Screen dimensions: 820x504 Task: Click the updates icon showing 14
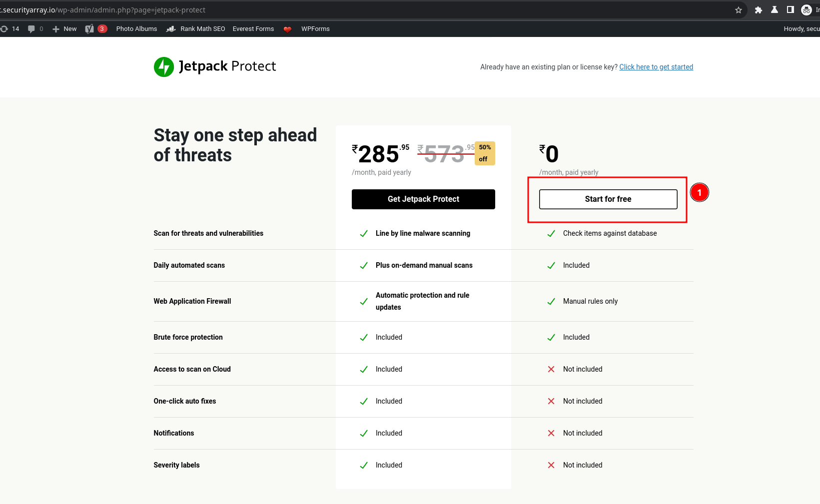coord(10,29)
